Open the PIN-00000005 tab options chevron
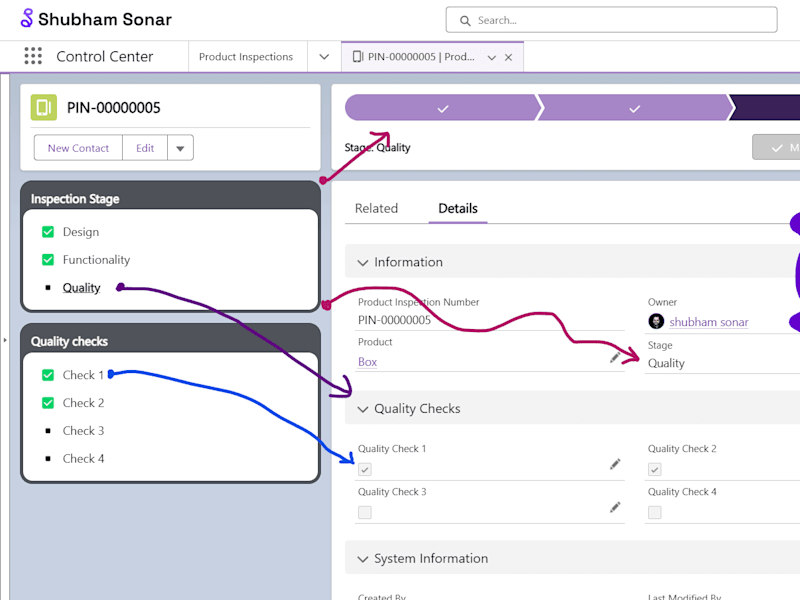 point(492,57)
